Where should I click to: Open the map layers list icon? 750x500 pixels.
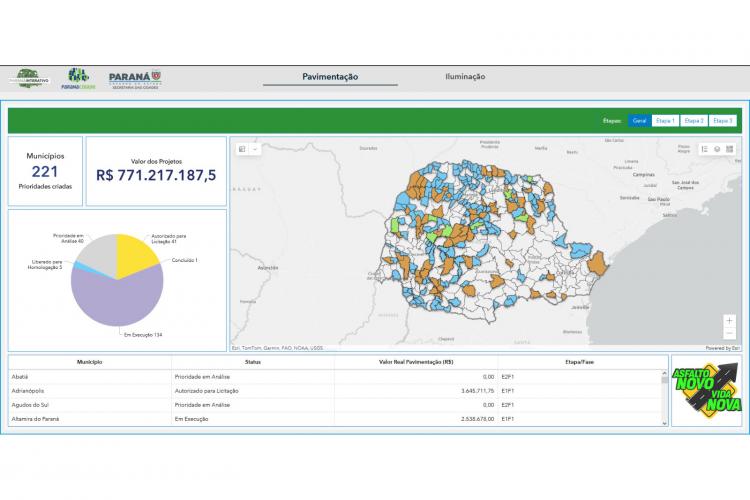click(x=717, y=149)
